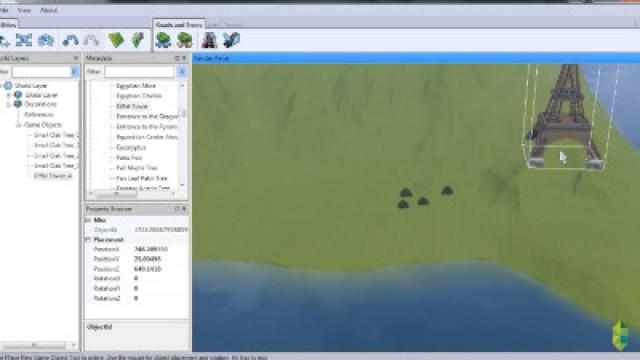640x360 pixels.
Task: Select the Eiffel Tower object in layers
Action: click(53, 176)
